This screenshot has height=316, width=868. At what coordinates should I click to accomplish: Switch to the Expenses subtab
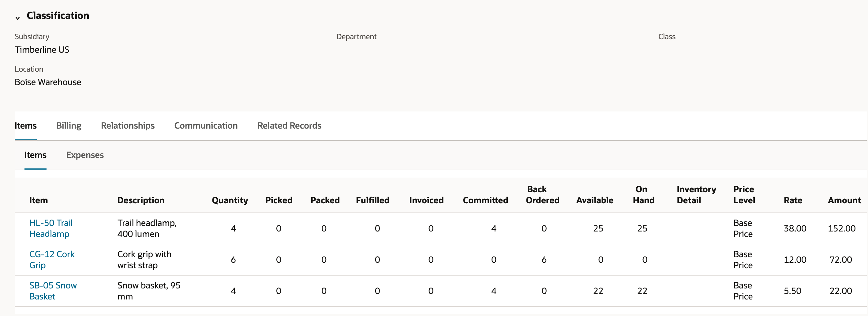coord(85,155)
